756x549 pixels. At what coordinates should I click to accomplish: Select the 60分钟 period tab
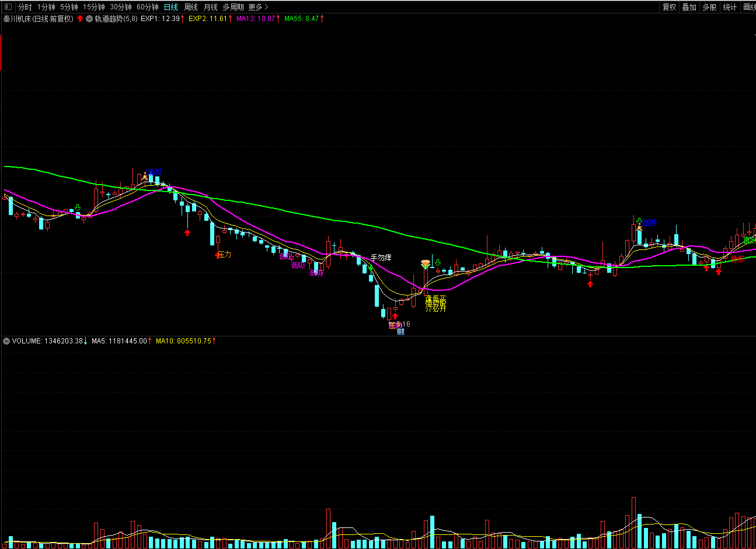tap(148, 7)
